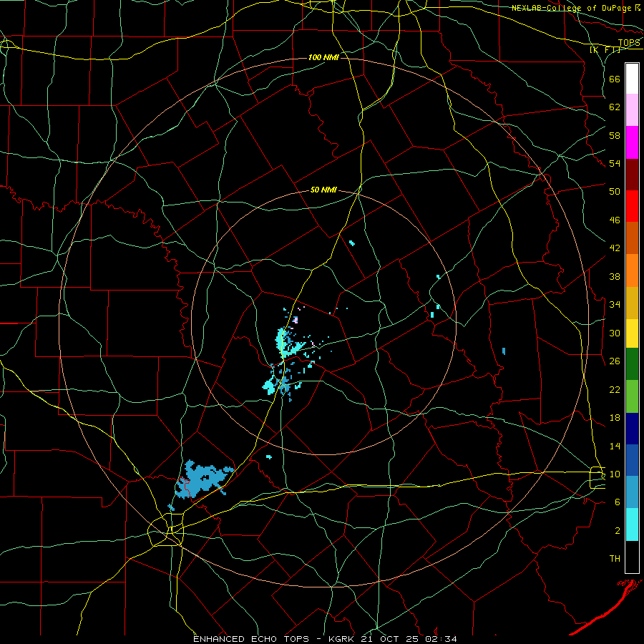Click the pink high echo top pixel

(x=296, y=320)
